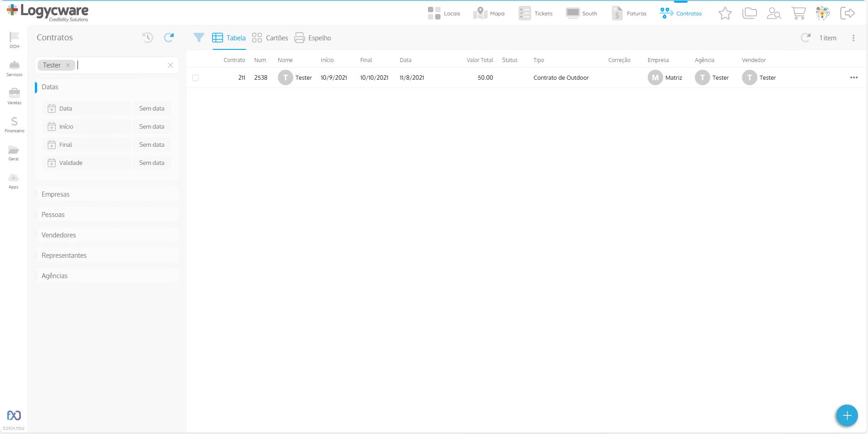Focus the search input after Tester chip
The width and height of the screenshot is (868, 434).
pos(120,65)
